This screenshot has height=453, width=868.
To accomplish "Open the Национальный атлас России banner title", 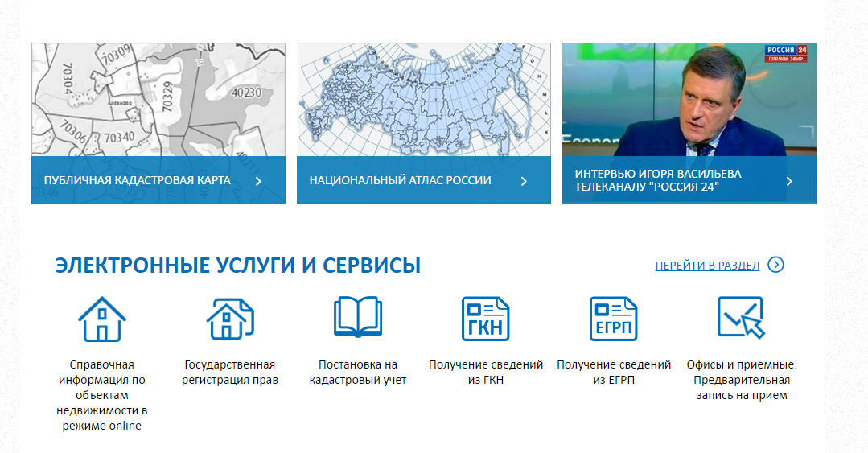I will [x=400, y=180].
